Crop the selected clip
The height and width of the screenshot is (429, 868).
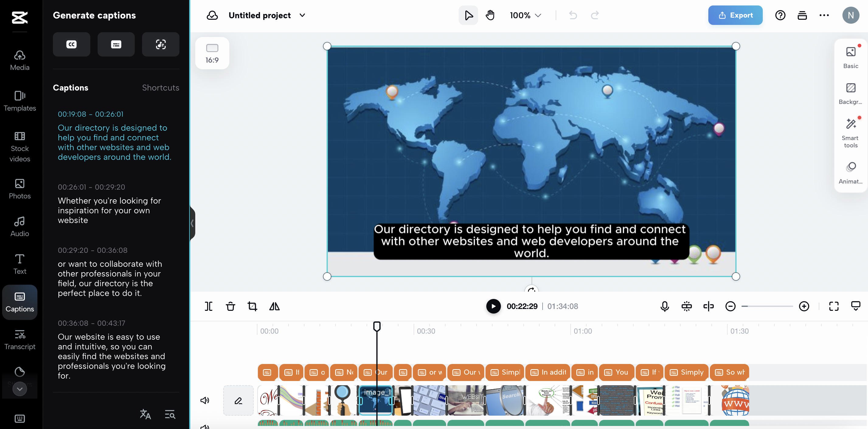(252, 306)
